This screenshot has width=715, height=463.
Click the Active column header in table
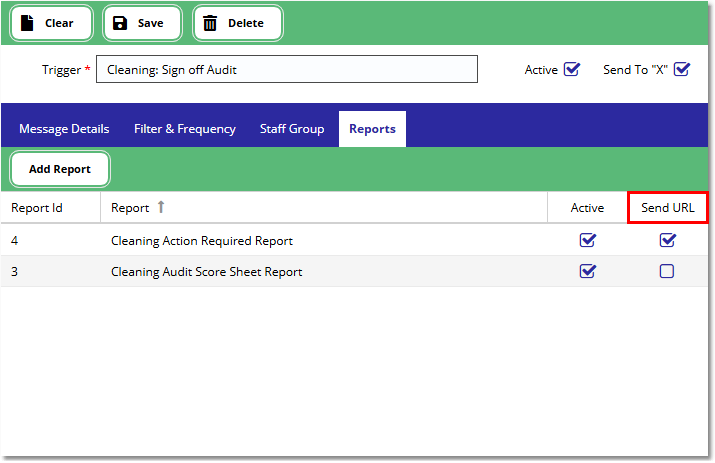587,208
